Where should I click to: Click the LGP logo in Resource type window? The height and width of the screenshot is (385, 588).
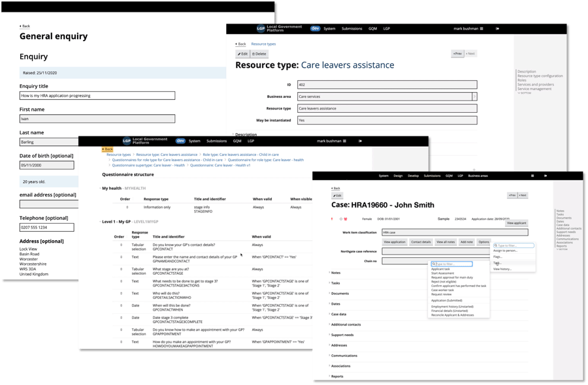tap(261, 29)
